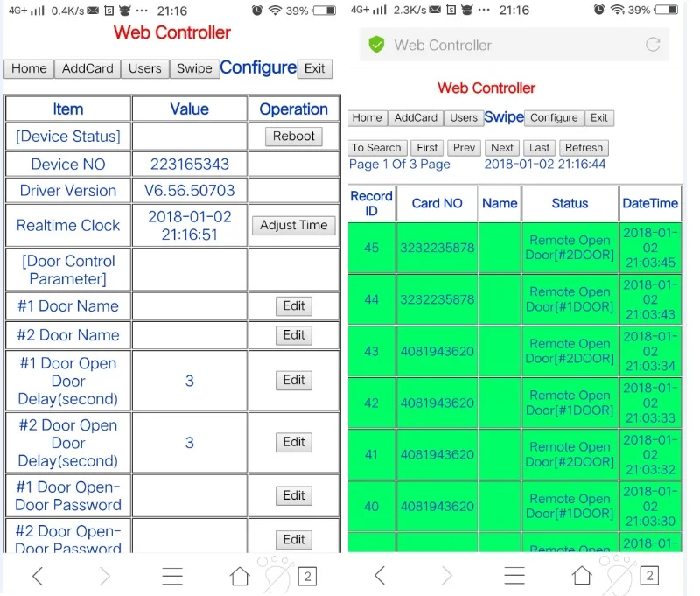The width and height of the screenshot is (700, 596).
Task: Select Realtime Clock value 2018-01-02 21:16:51
Action: [x=190, y=226]
